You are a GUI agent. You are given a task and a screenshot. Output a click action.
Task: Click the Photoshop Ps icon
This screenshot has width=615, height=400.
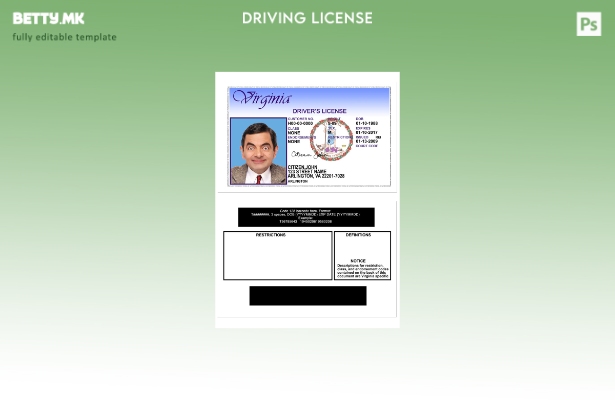click(588, 24)
